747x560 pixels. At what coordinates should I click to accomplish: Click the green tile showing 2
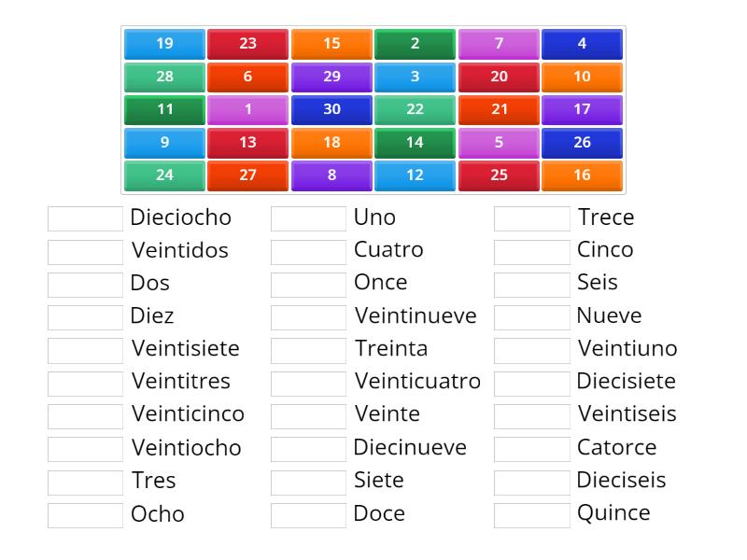(415, 43)
